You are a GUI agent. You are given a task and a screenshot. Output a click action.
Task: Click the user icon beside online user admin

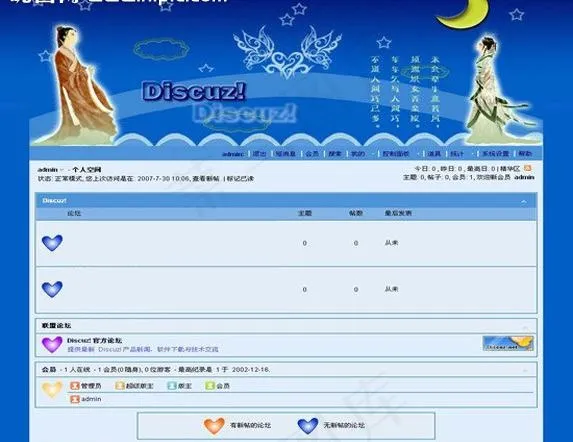[75, 399]
